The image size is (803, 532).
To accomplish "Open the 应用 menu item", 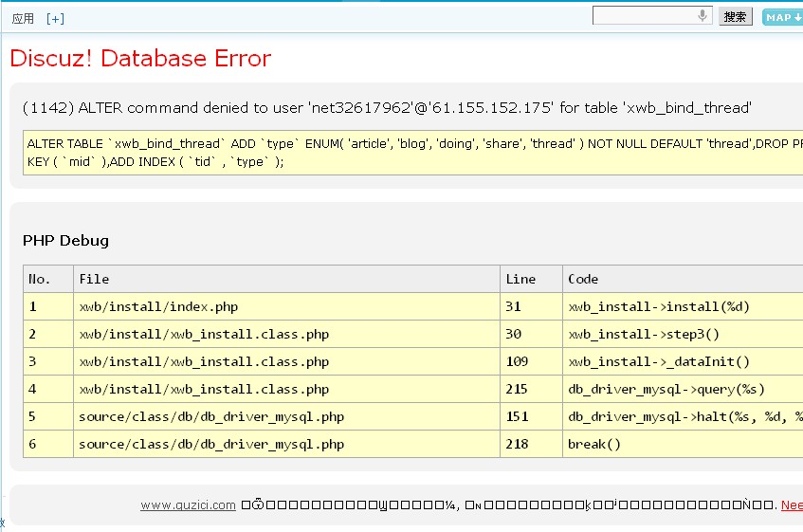I will [23, 19].
